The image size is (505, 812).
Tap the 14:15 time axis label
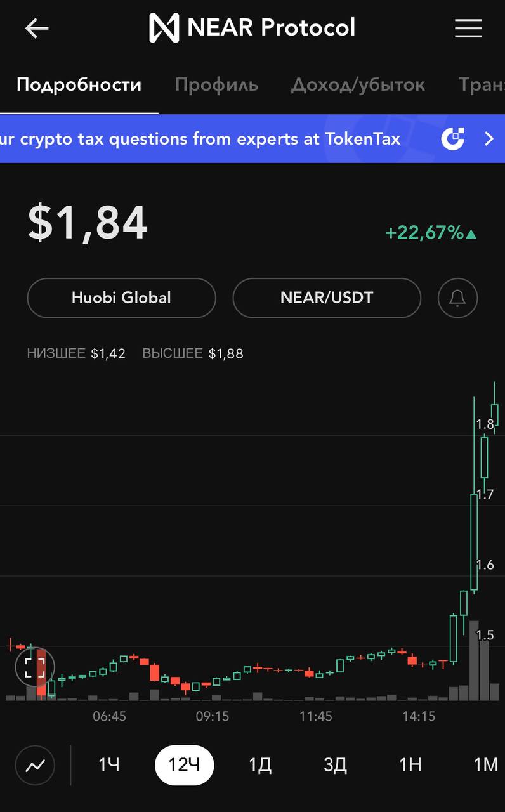tap(419, 716)
